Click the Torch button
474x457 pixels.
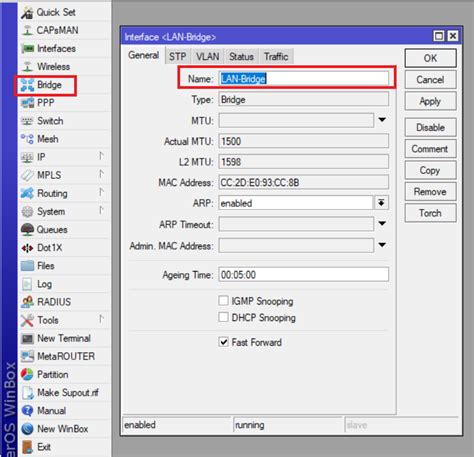pos(430,213)
